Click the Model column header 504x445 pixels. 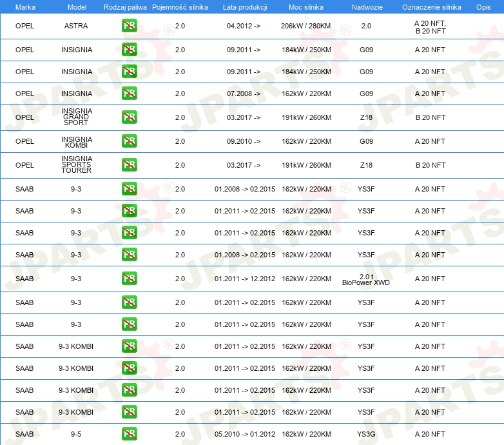(x=77, y=7)
